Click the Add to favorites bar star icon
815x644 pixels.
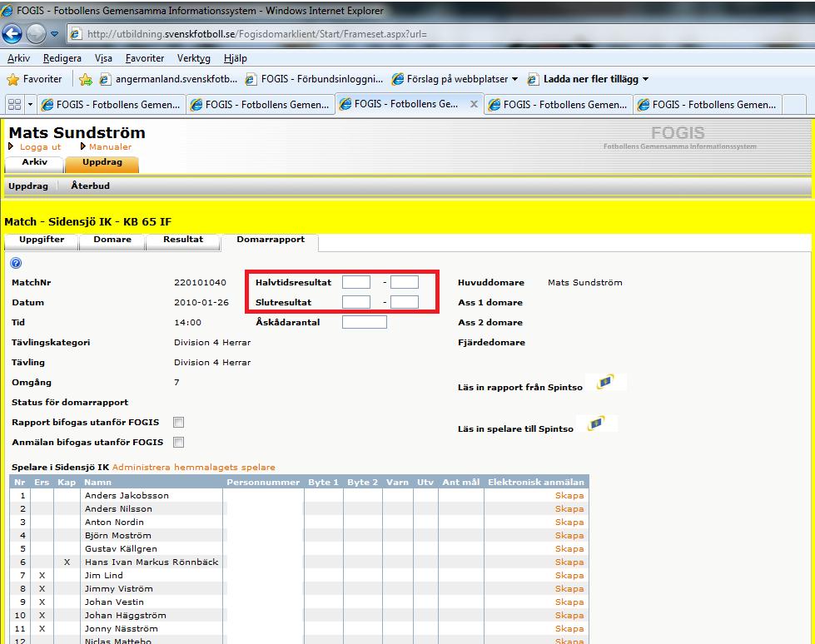[86, 80]
